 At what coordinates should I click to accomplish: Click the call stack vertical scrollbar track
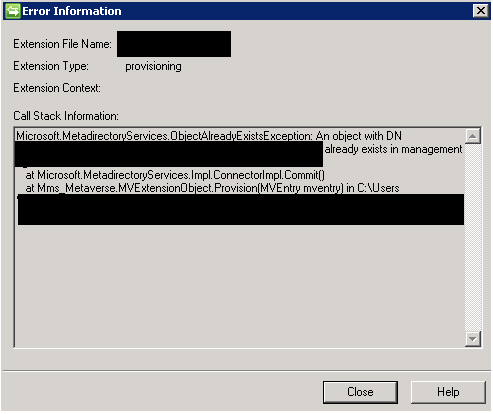pos(472,237)
